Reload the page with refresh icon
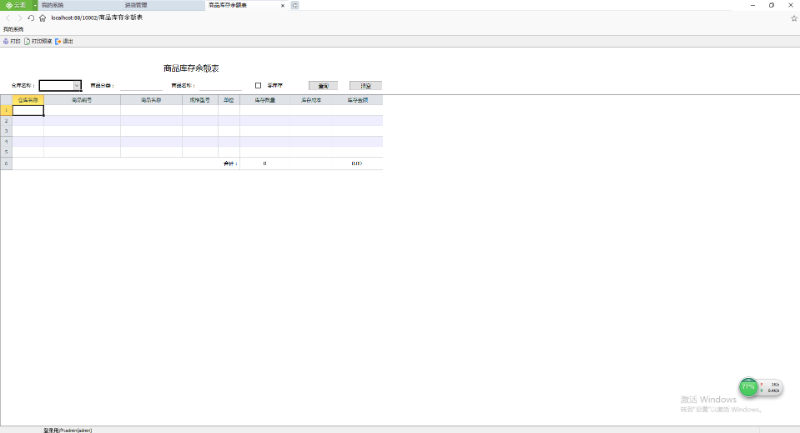 tap(31, 18)
